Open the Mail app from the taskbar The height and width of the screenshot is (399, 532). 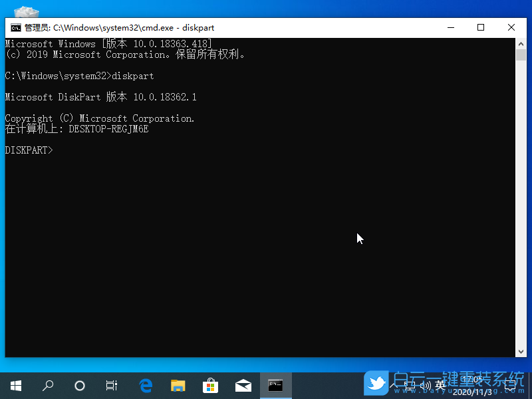coord(243,385)
